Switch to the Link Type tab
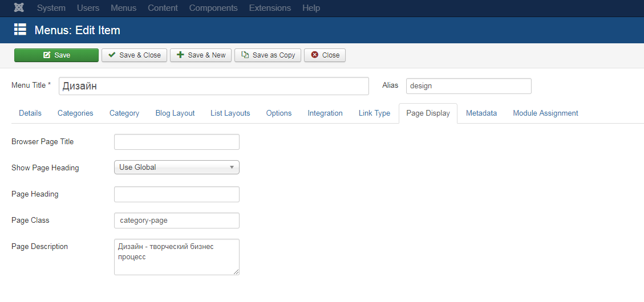 click(x=374, y=113)
